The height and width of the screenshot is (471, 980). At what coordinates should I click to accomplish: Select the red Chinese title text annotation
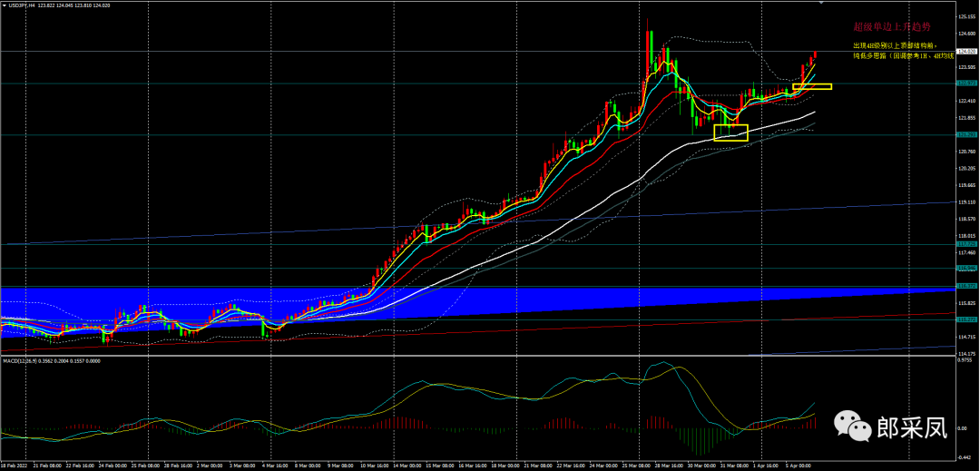(x=879, y=27)
